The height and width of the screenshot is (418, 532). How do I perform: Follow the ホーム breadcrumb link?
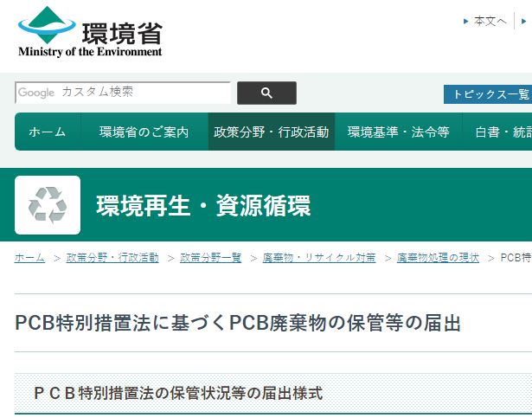(29, 258)
